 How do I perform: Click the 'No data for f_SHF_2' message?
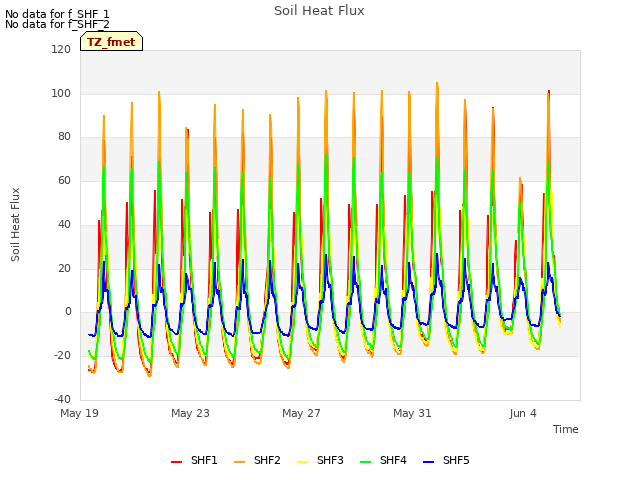click(57, 24)
